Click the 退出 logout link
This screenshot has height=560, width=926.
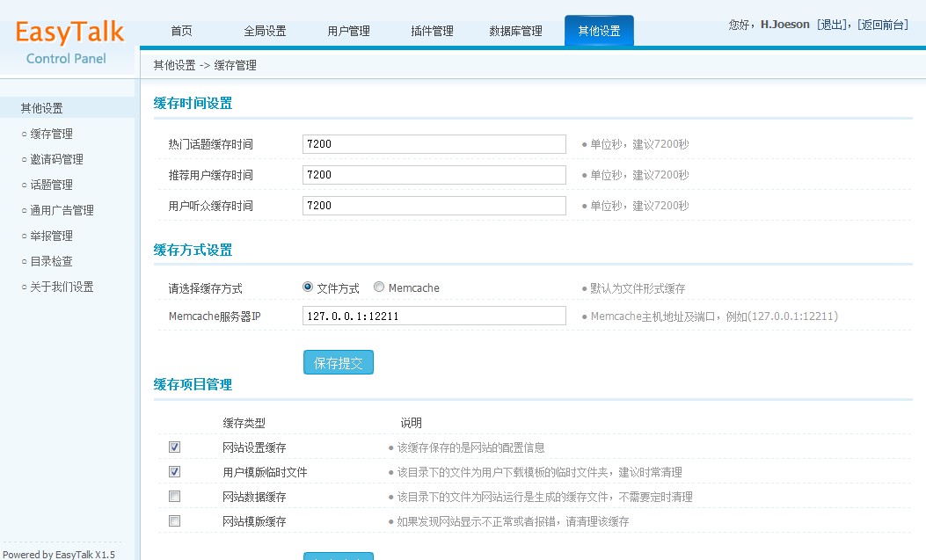point(832,25)
